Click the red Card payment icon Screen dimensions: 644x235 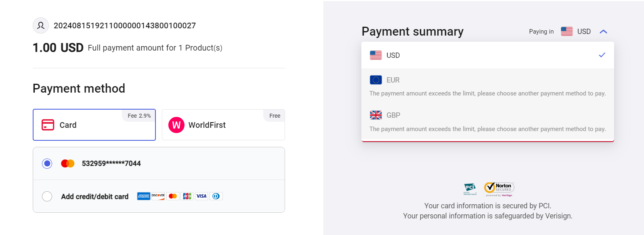click(48, 125)
